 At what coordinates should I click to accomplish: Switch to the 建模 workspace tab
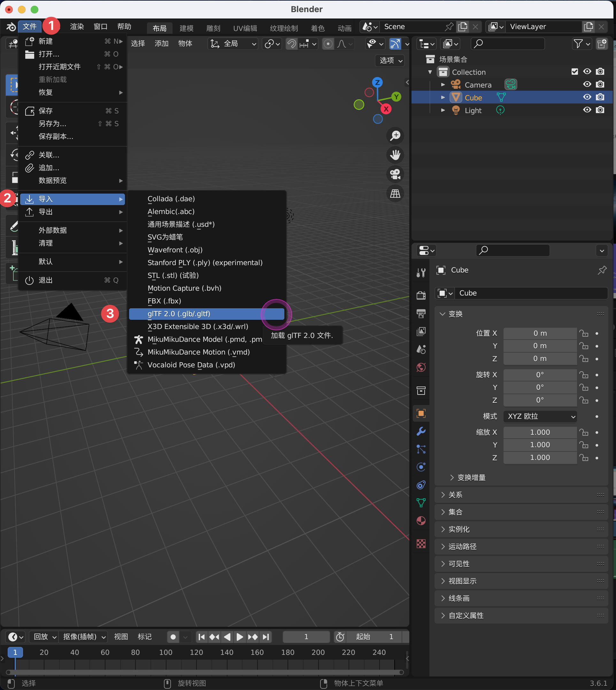pos(186,28)
